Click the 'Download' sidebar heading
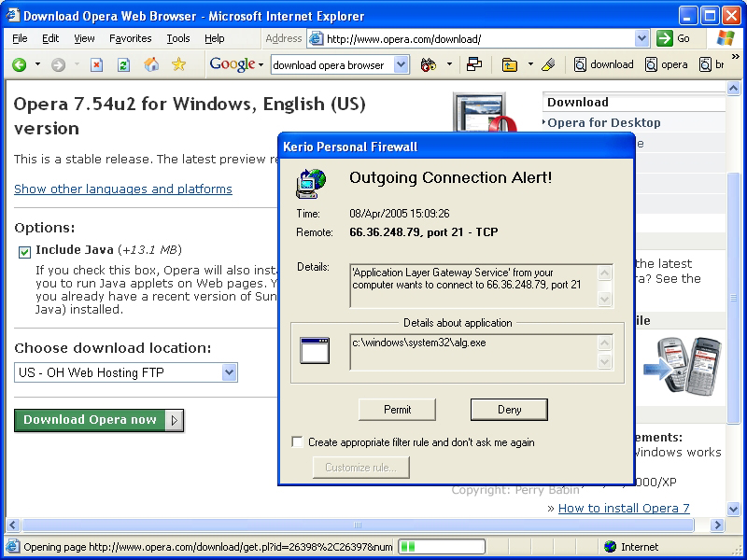Image resolution: width=747 pixels, height=560 pixels. (x=578, y=103)
